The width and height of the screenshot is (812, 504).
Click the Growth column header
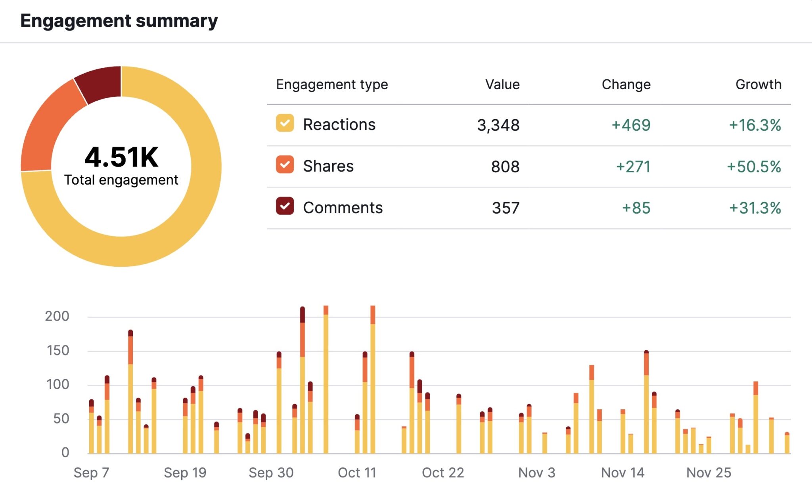(758, 84)
